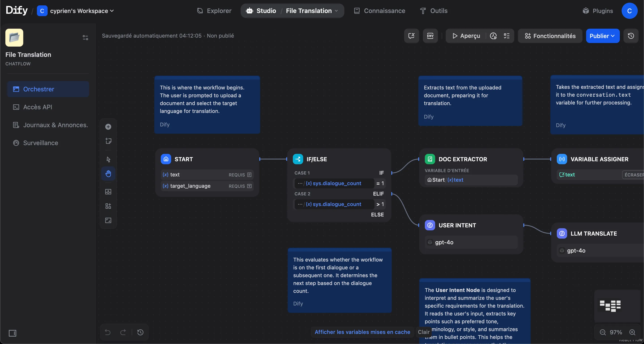Expand the Publier dropdown arrow
The width and height of the screenshot is (644, 344).
coord(612,36)
